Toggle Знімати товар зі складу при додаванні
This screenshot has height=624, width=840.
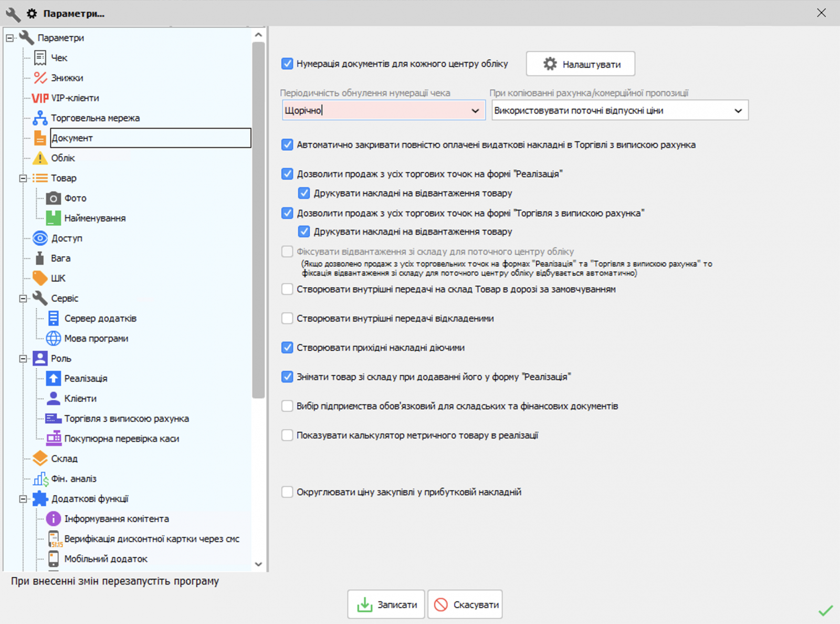pos(287,377)
